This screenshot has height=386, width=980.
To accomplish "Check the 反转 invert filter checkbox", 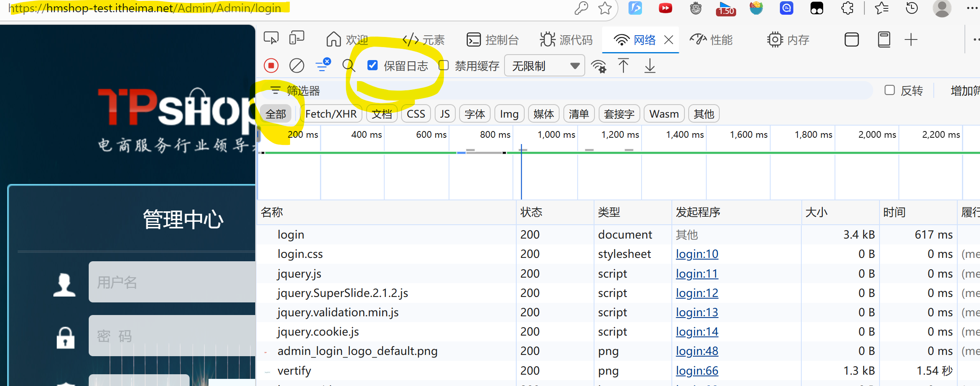I will [890, 90].
